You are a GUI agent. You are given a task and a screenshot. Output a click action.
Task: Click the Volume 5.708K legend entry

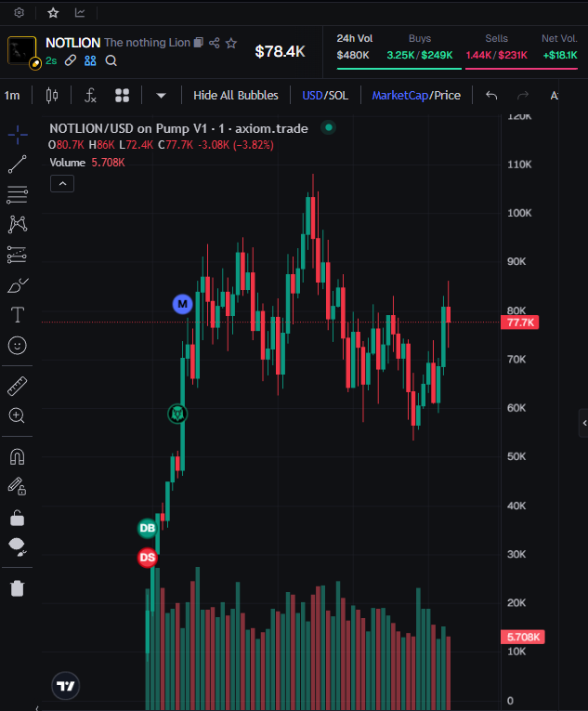[87, 163]
